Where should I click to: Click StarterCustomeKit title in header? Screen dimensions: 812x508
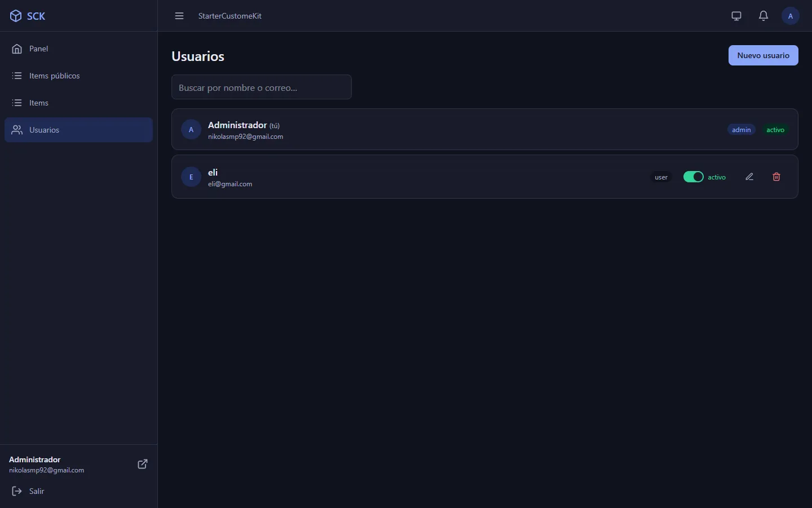[230, 16]
